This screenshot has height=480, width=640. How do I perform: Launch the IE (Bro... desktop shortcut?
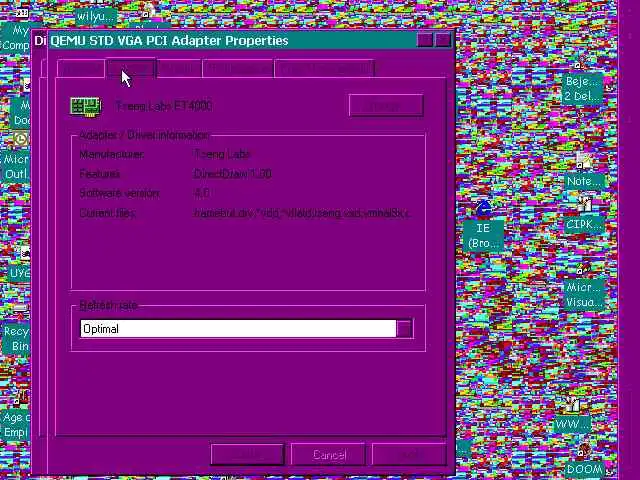coord(483,225)
